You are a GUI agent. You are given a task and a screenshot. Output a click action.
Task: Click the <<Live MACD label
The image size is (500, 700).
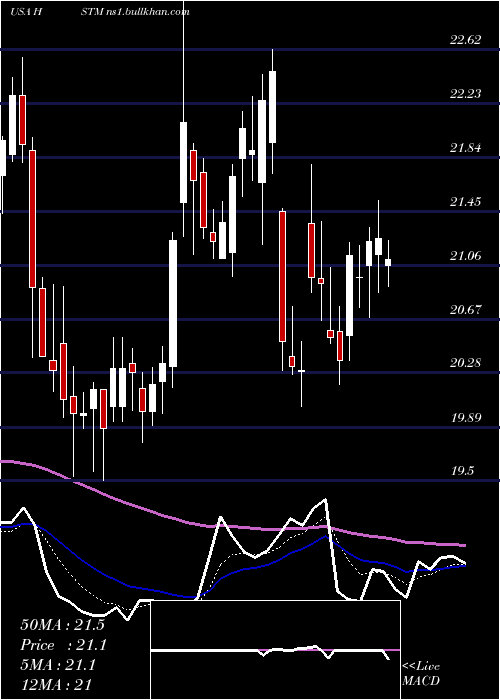tap(421, 673)
